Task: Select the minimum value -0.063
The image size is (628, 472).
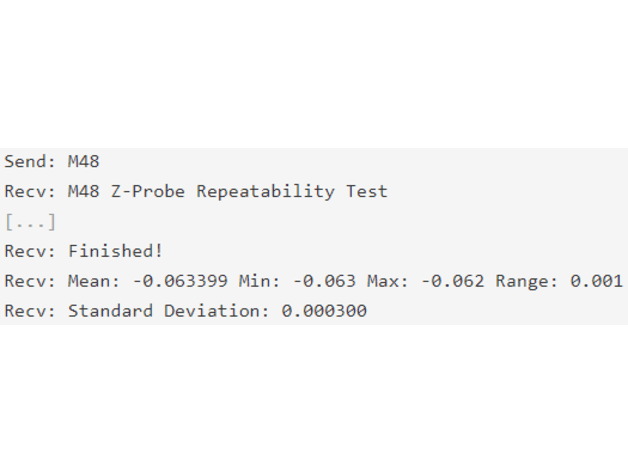Action: point(324,281)
